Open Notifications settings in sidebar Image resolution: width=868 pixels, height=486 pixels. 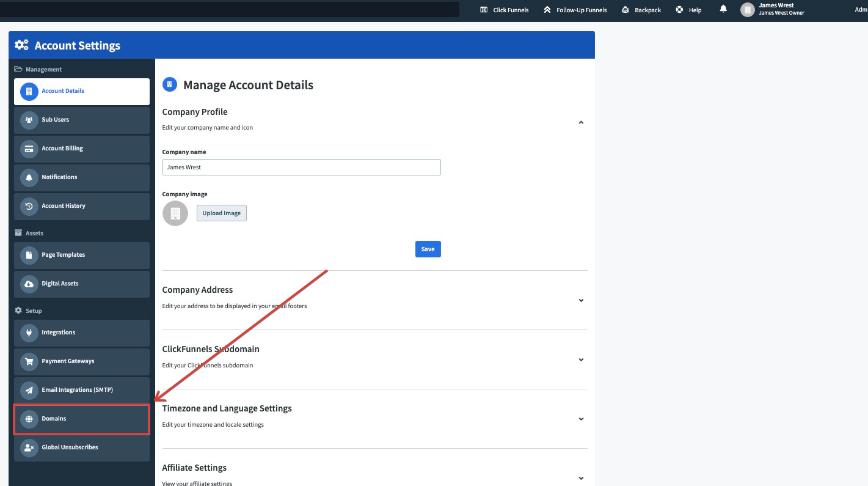(x=82, y=177)
